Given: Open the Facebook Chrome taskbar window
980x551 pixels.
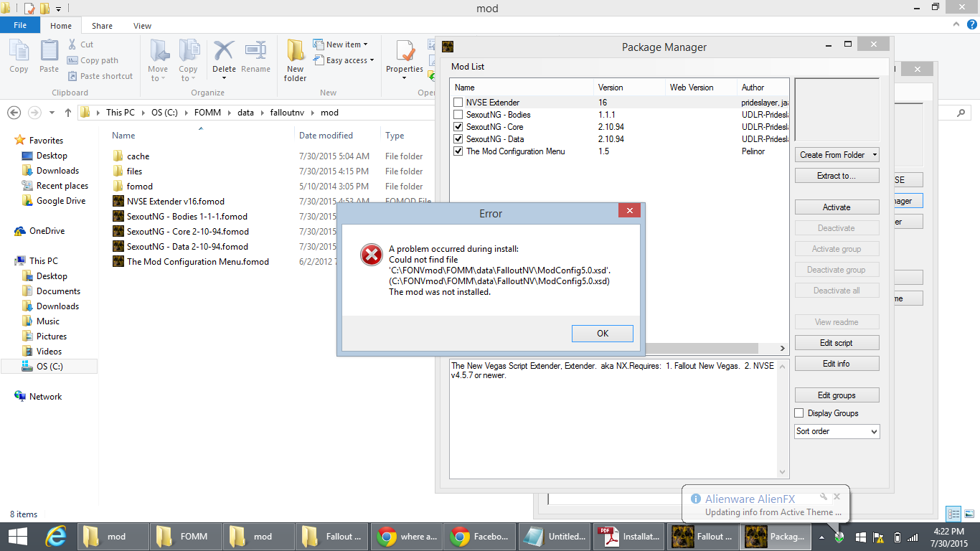Looking at the screenshot, I should point(479,537).
